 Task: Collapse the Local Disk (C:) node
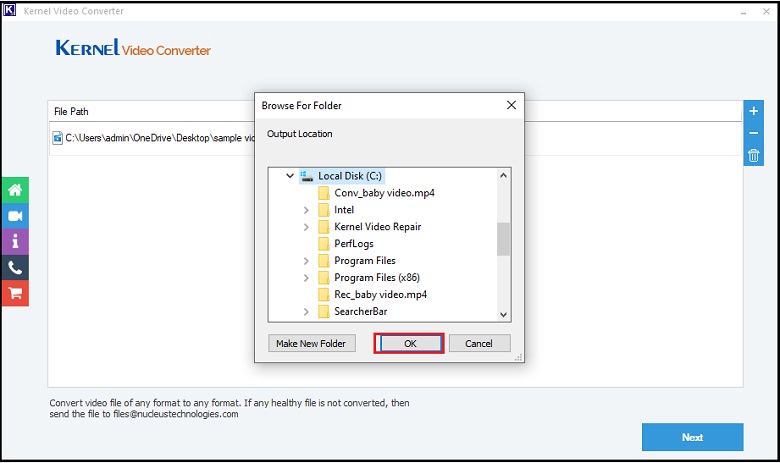click(x=290, y=176)
